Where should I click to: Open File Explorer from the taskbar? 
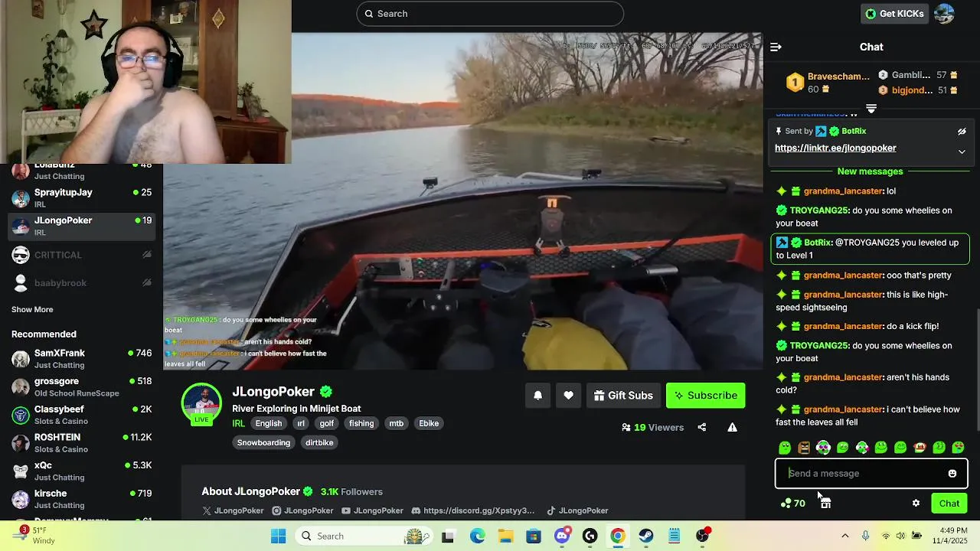pos(505,536)
